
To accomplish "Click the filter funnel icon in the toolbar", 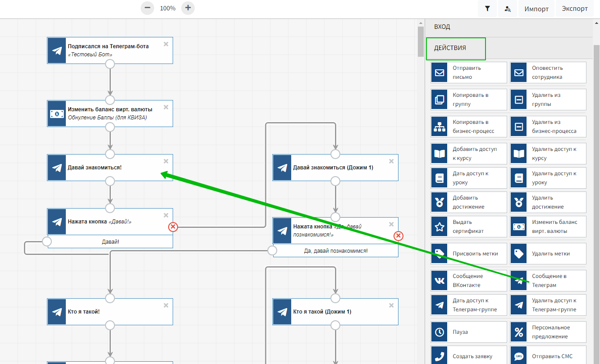I will 487,9.
